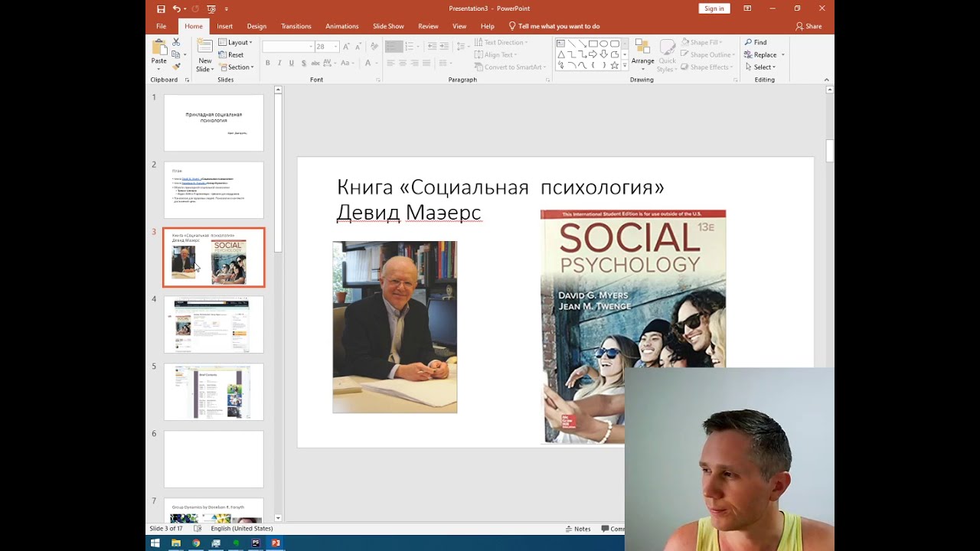Toggle text shadow
The width and height of the screenshot is (980, 551).
(304, 63)
